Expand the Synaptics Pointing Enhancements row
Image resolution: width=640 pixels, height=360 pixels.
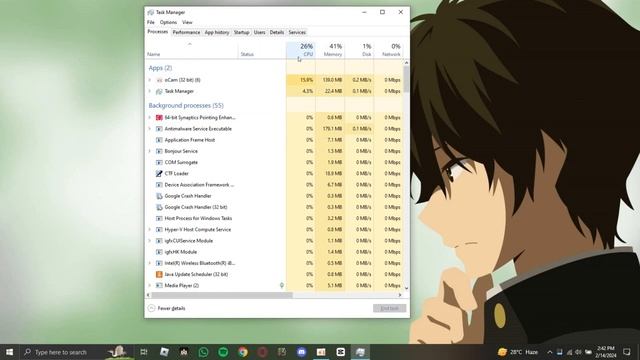(150, 118)
